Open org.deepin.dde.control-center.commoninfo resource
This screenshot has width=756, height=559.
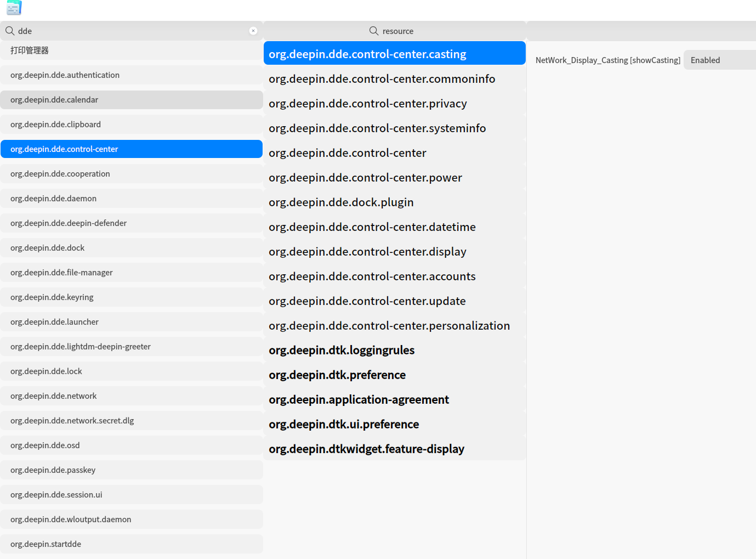(395, 78)
